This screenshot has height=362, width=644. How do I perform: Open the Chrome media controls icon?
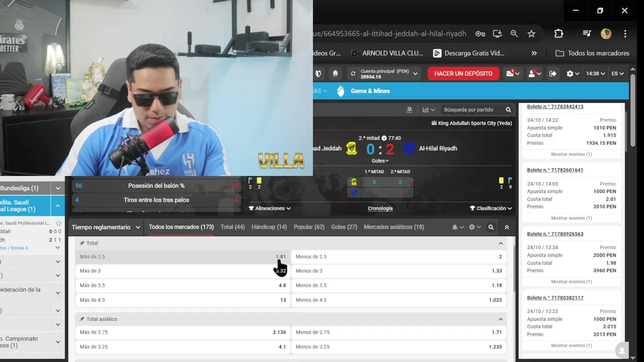point(587,34)
